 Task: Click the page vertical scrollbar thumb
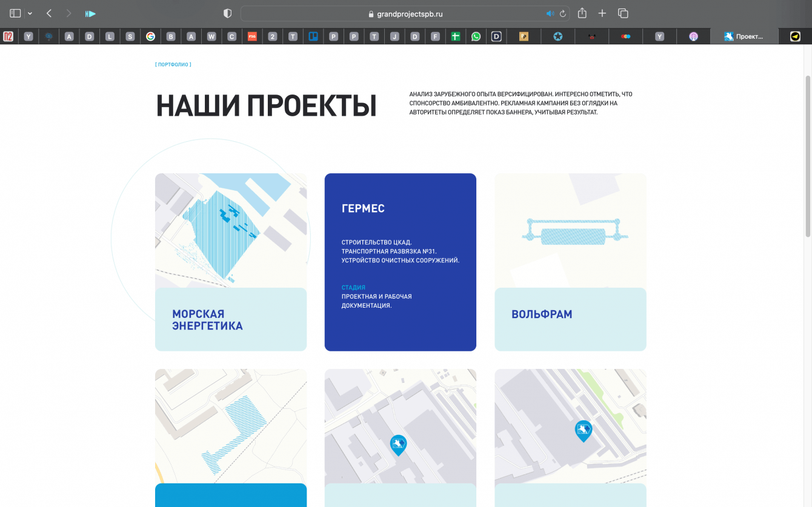tap(808, 156)
